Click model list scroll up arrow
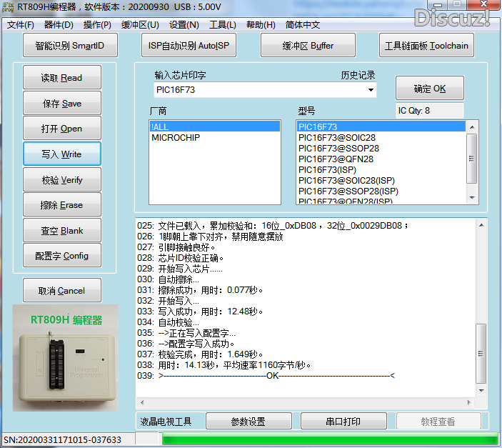502x448 pixels. point(472,127)
